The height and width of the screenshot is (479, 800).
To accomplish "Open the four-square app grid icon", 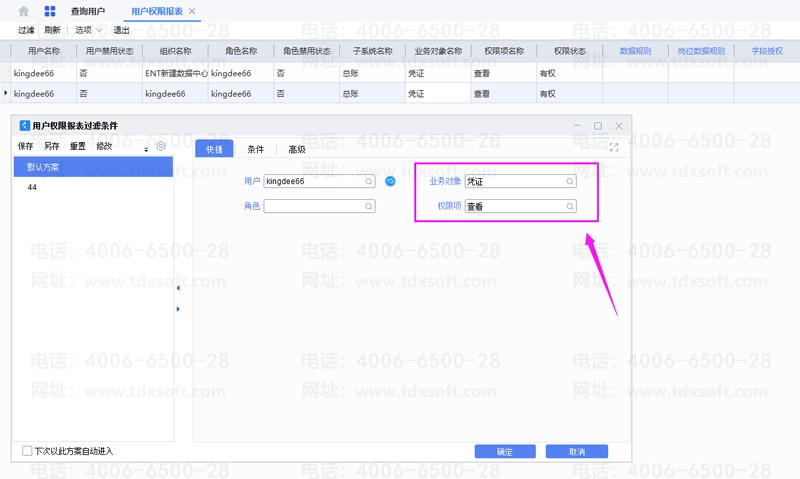I will 49,11.
